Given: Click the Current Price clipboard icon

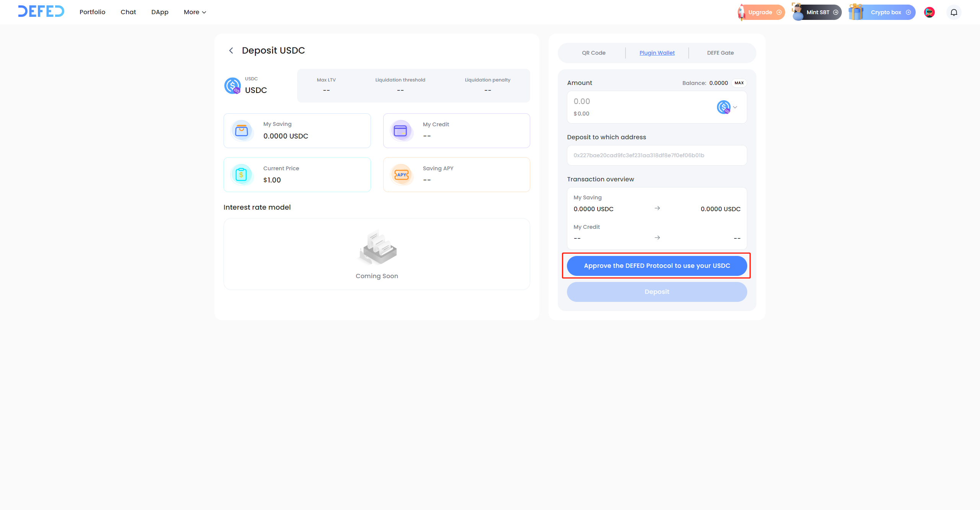Looking at the screenshot, I should (x=241, y=174).
